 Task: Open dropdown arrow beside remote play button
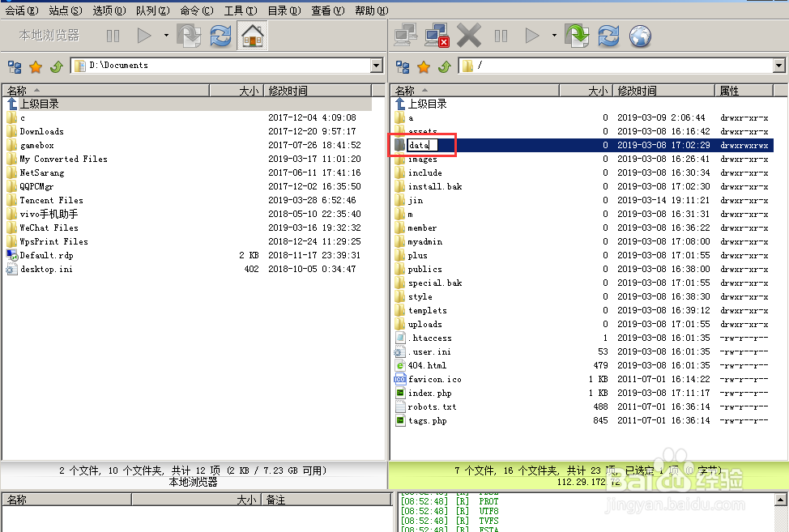click(x=554, y=36)
